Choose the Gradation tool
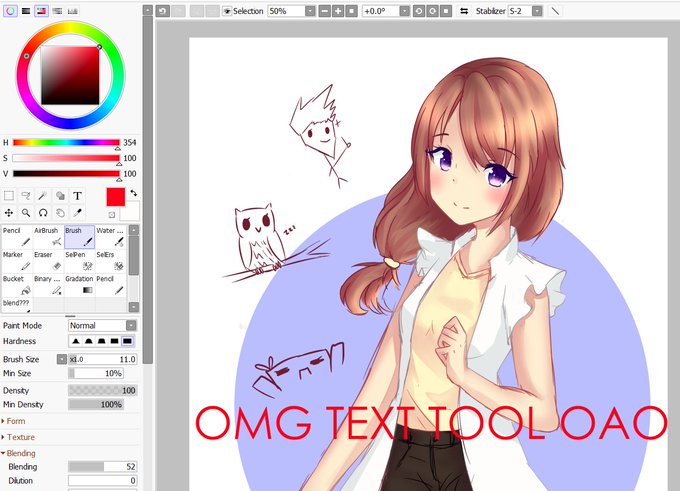Viewport: 680px width, 491px height. (x=79, y=285)
